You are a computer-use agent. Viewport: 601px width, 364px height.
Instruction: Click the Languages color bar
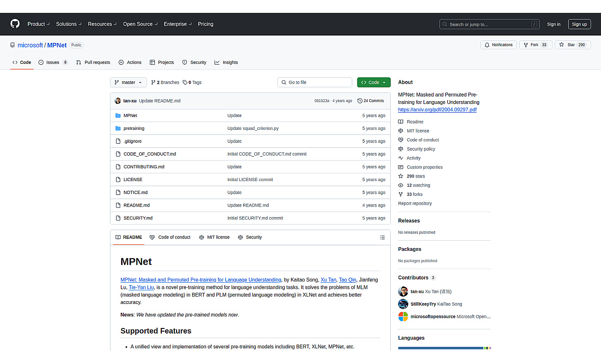[x=444, y=348]
